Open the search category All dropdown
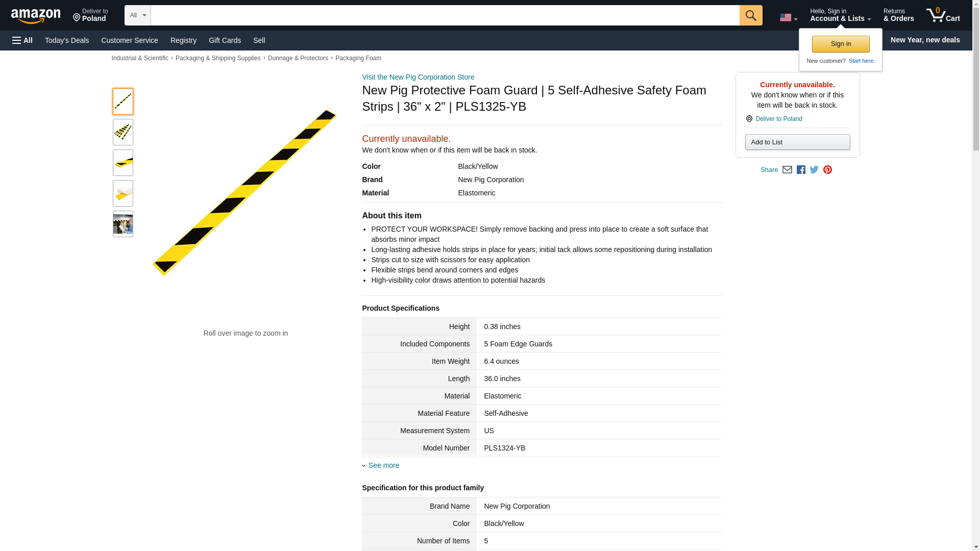The image size is (980, 551). coord(137,15)
